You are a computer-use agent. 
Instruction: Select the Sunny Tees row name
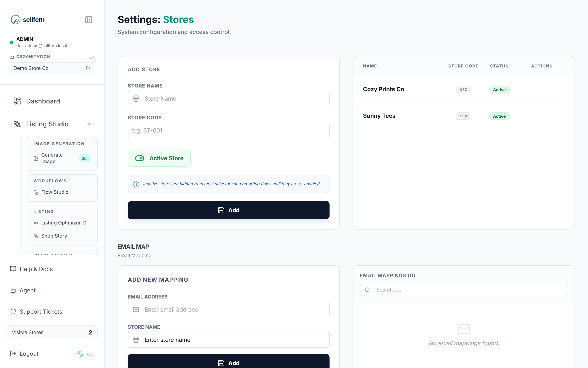point(379,116)
